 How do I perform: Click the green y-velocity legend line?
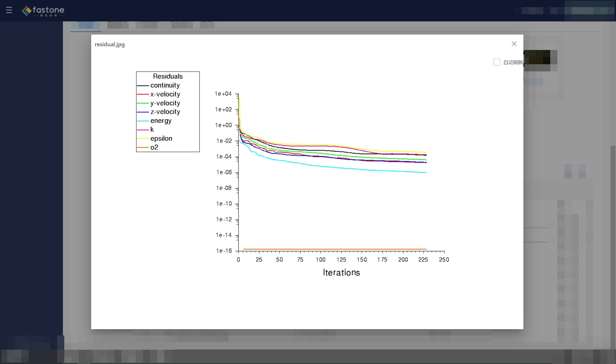point(143,103)
